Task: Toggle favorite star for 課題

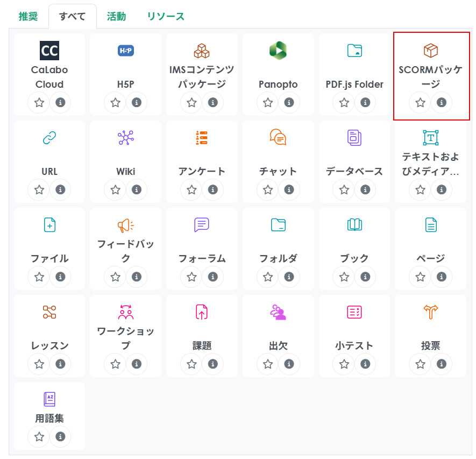Action: click(191, 364)
